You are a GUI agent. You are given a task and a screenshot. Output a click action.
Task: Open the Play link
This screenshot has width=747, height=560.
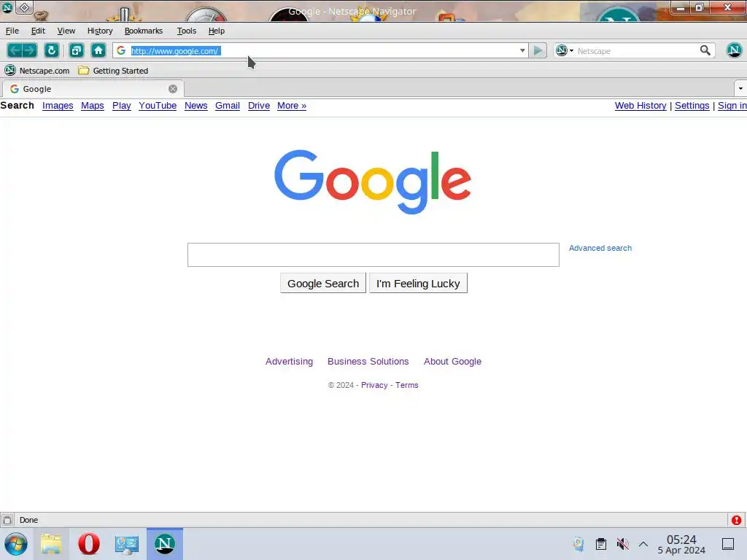click(122, 106)
